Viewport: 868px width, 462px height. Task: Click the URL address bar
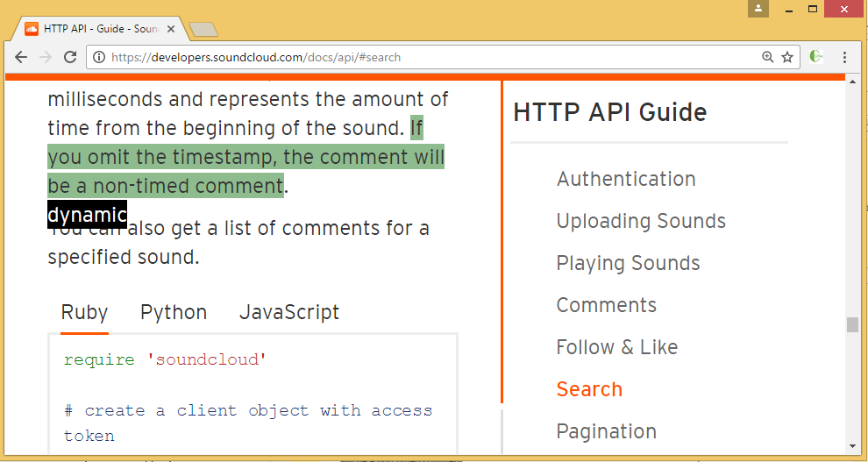tap(421, 57)
